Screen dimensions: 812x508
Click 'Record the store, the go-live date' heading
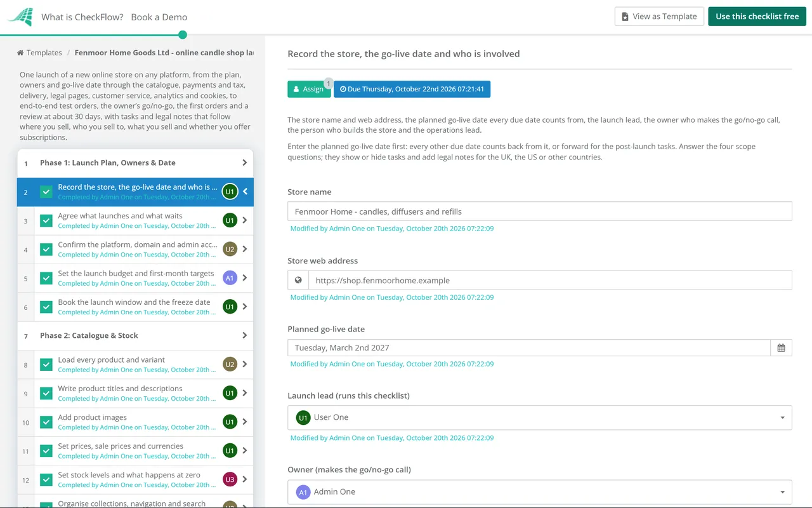click(403, 54)
